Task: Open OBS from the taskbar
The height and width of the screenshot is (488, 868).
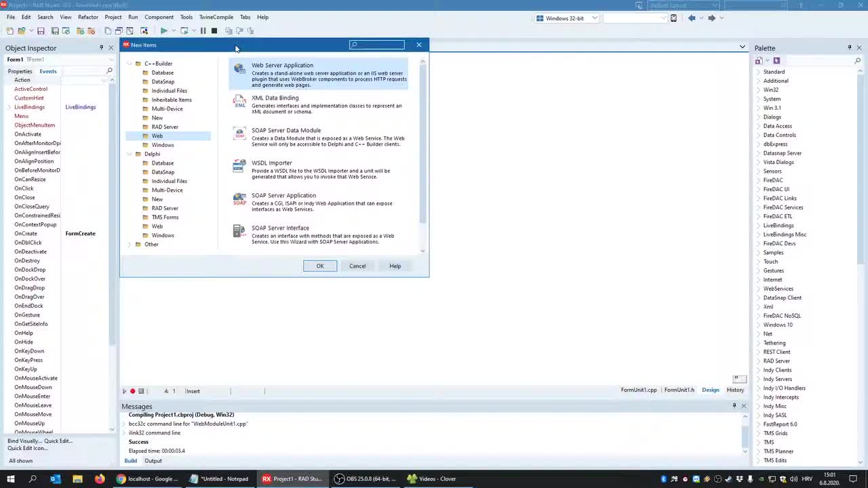Action: [365, 479]
